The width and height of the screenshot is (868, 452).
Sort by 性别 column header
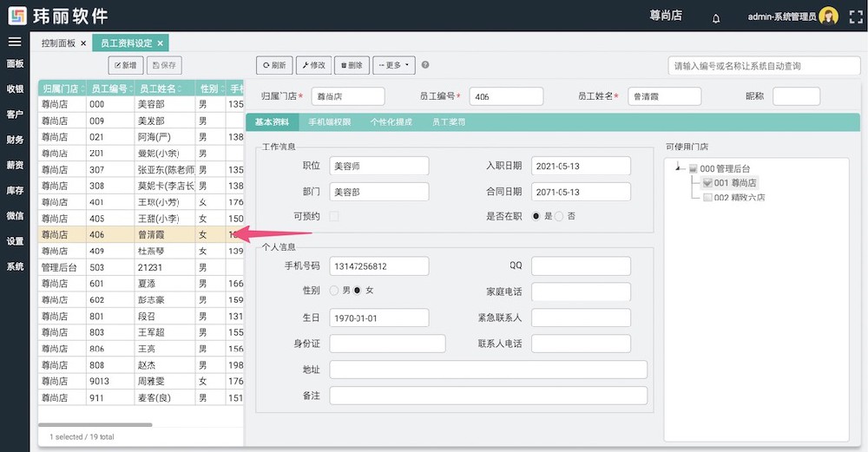[x=210, y=88]
